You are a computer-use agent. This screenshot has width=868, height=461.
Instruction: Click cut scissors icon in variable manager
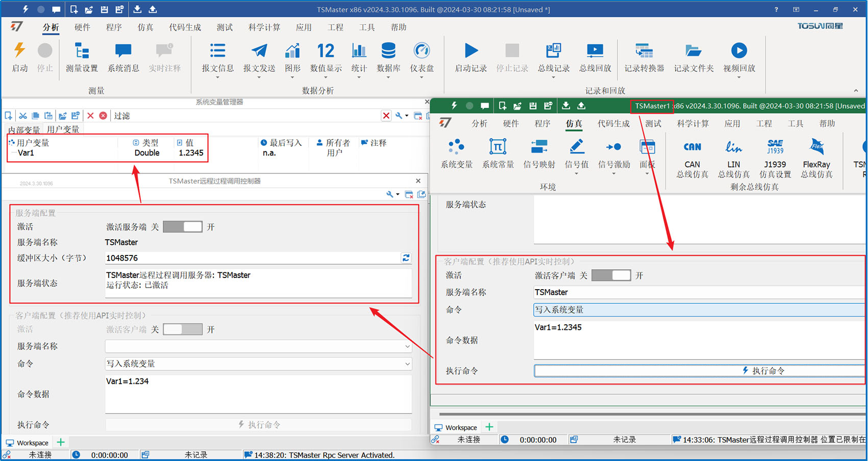point(23,116)
